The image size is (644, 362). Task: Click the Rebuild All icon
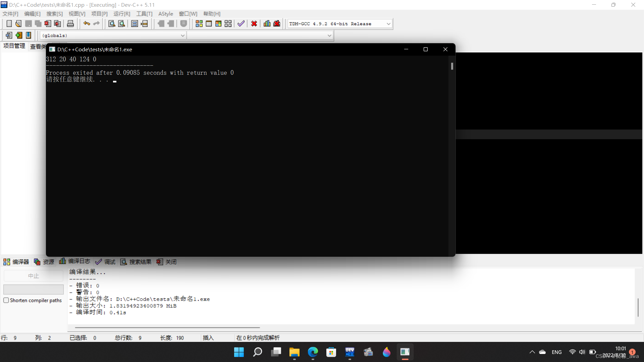pyautogui.click(x=228, y=23)
